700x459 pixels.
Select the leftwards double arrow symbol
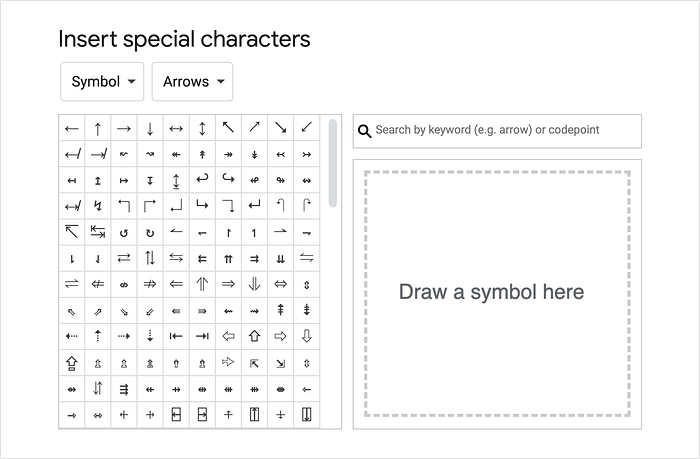176,284
